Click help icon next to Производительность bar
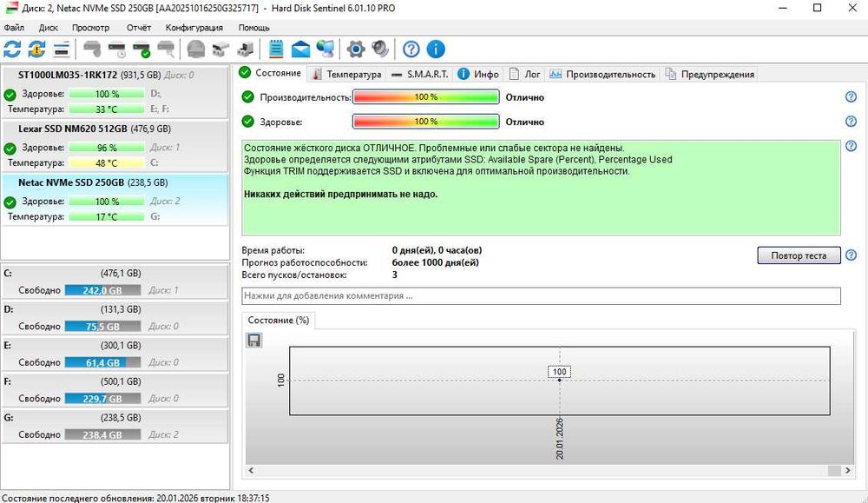 (851, 97)
